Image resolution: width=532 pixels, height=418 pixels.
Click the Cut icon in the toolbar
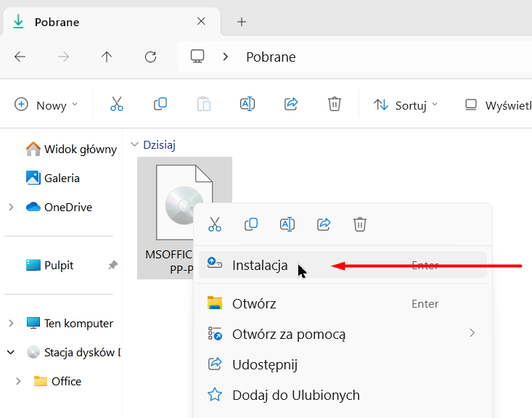pyautogui.click(x=117, y=104)
